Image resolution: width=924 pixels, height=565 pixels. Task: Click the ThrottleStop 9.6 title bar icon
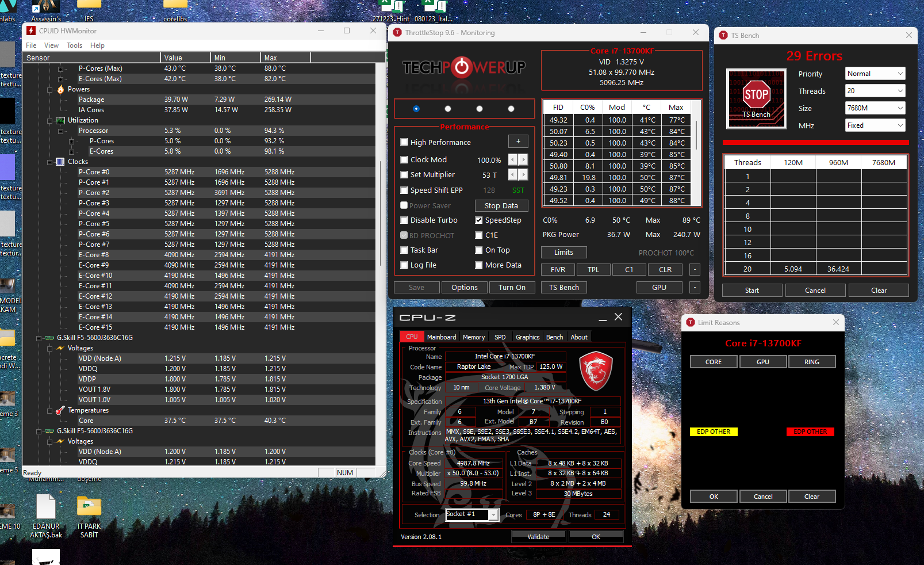397,33
